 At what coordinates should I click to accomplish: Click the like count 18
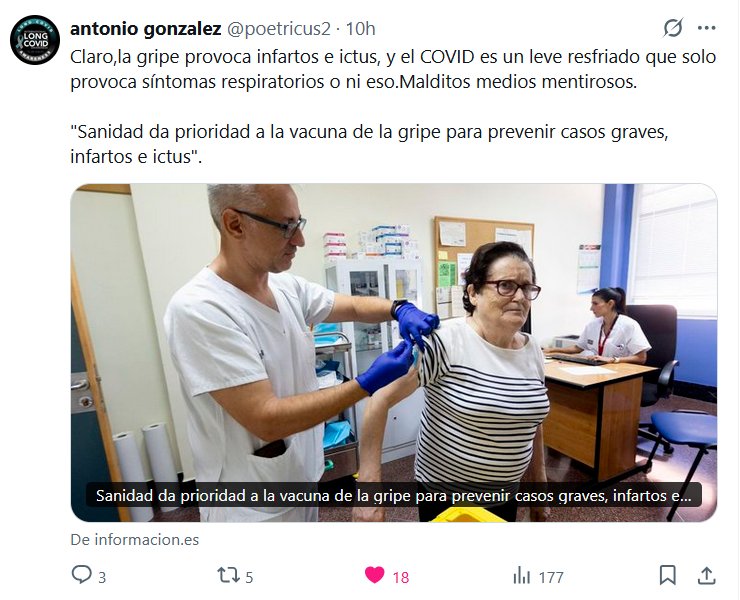pyautogui.click(x=401, y=577)
